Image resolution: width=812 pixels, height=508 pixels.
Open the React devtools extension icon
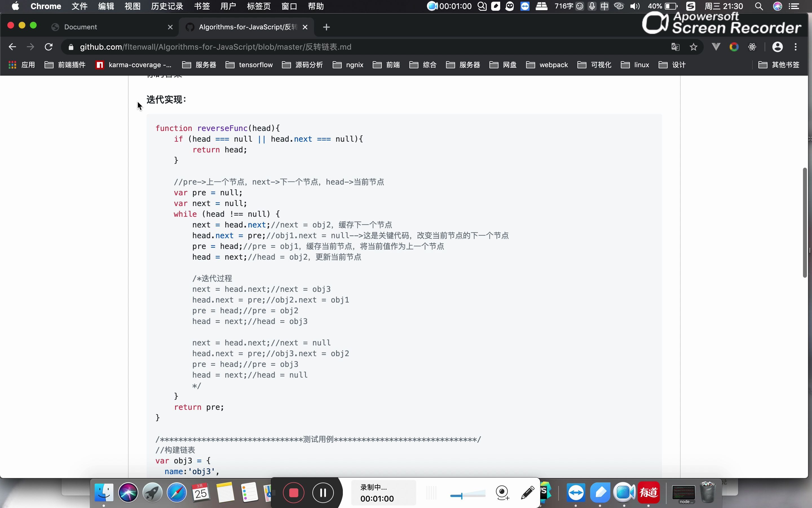pyautogui.click(x=752, y=47)
